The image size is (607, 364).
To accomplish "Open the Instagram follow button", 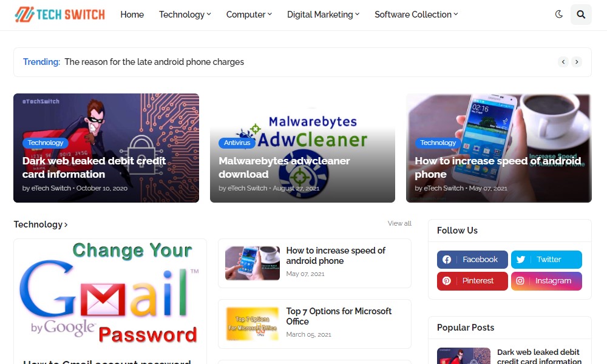I will [546, 281].
